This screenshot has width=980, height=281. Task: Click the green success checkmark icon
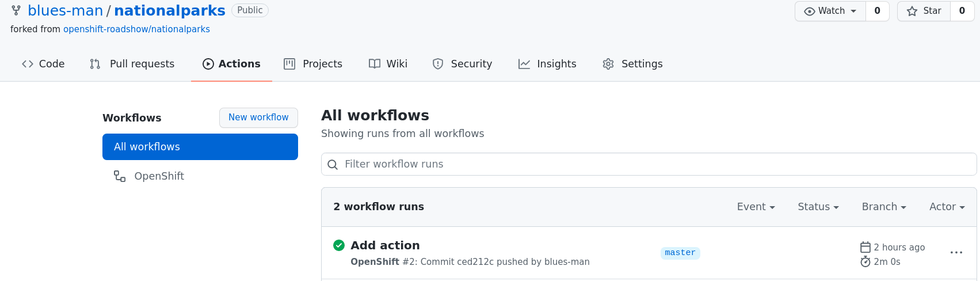[339, 245]
